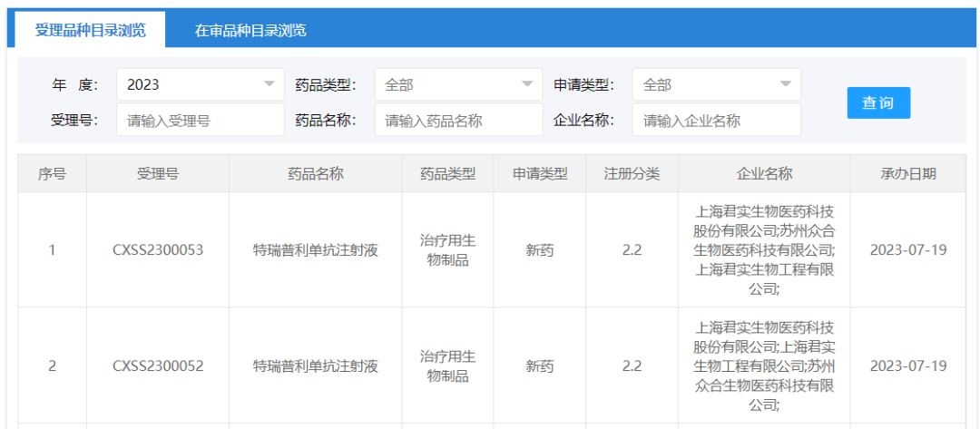Focus the 药品名称 input field
Viewport: 980px width, 429px height.
coord(457,120)
